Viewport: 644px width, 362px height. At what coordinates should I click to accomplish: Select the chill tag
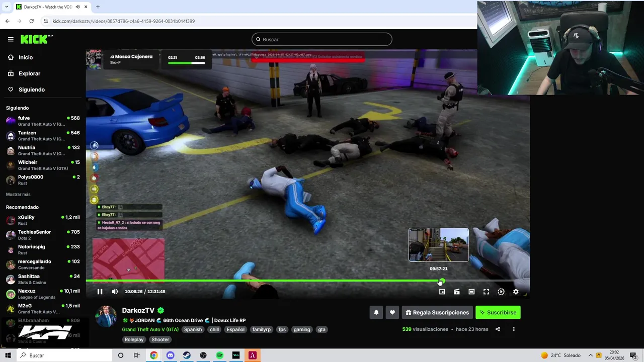coord(214,329)
